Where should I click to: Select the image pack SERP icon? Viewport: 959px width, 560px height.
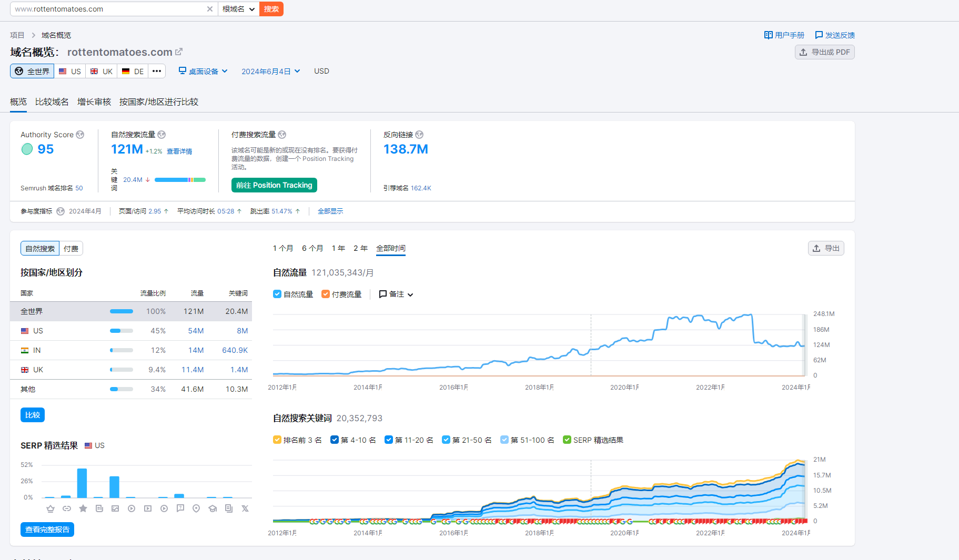[115, 508]
